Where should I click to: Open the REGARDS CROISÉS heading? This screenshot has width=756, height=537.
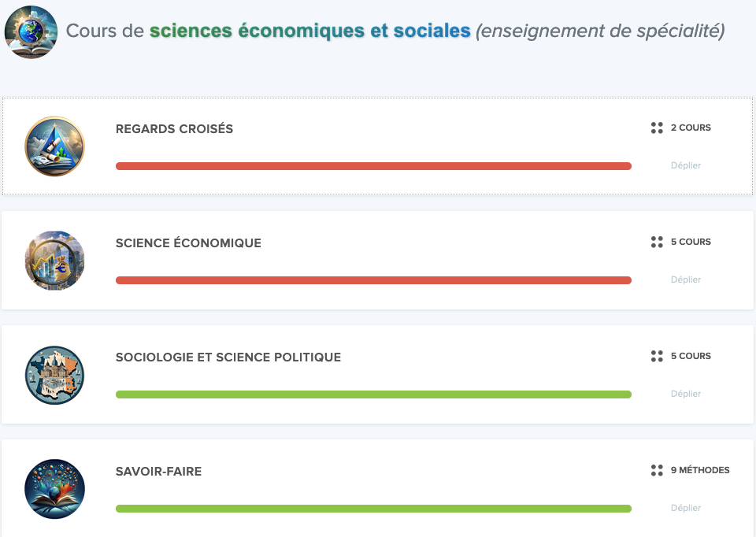[174, 128]
